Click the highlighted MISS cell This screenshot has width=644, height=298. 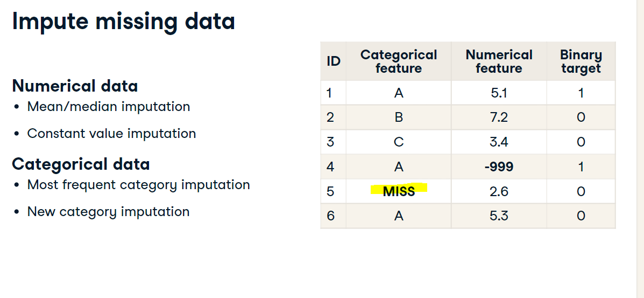click(x=399, y=191)
